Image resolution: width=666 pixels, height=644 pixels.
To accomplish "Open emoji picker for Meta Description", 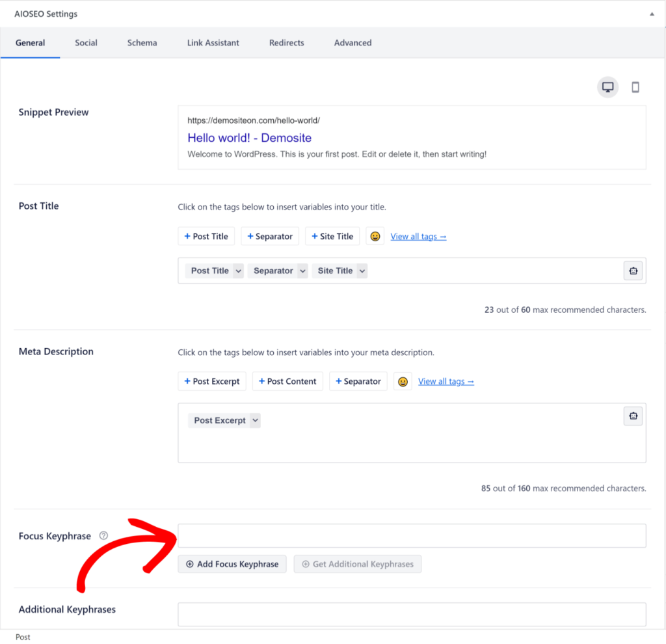I will 403,381.
